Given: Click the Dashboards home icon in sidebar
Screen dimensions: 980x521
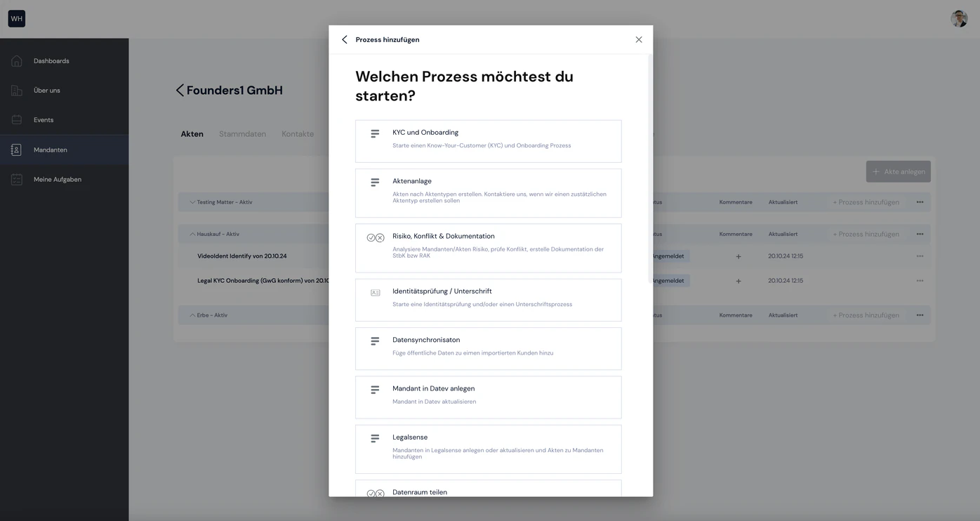Looking at the screenshot, I should click(17, 61).
